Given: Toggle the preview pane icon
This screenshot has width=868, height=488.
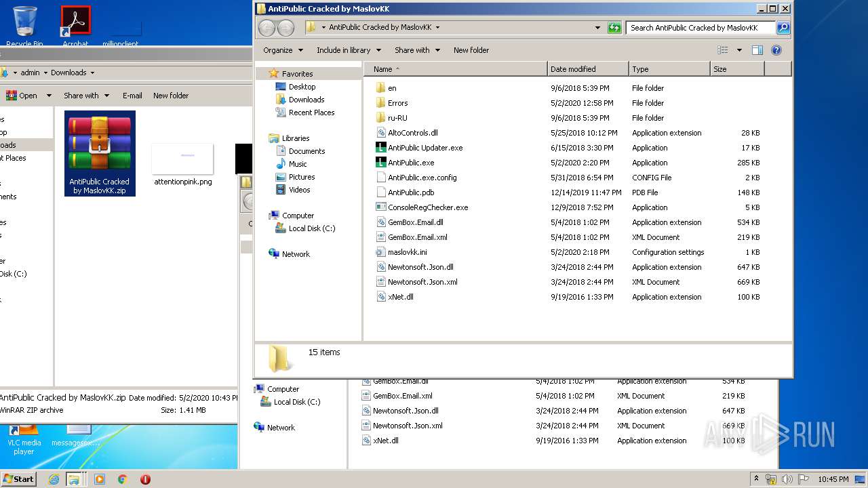Looking at the screenshot, I should click(757, 50).
